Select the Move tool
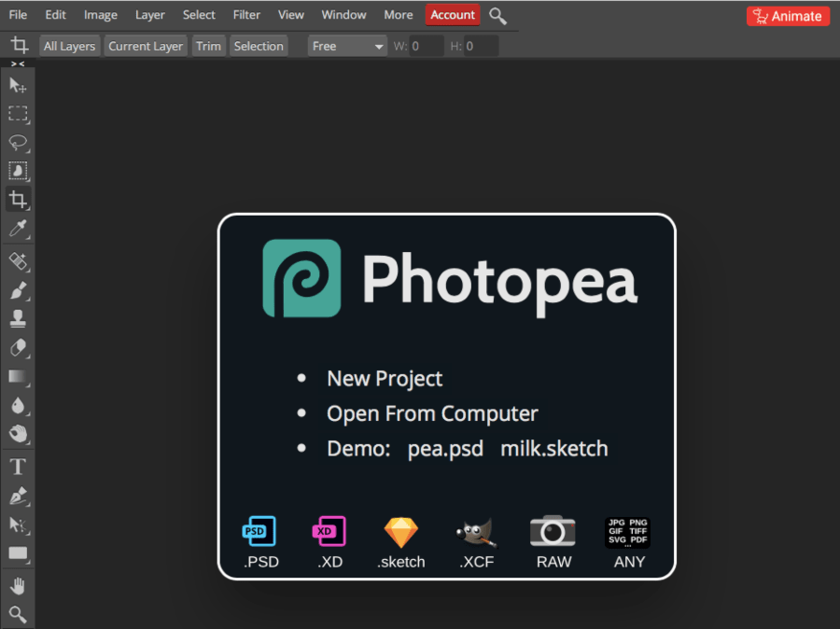The height and width of the screenshot is (629, 840). click(18, 86)
